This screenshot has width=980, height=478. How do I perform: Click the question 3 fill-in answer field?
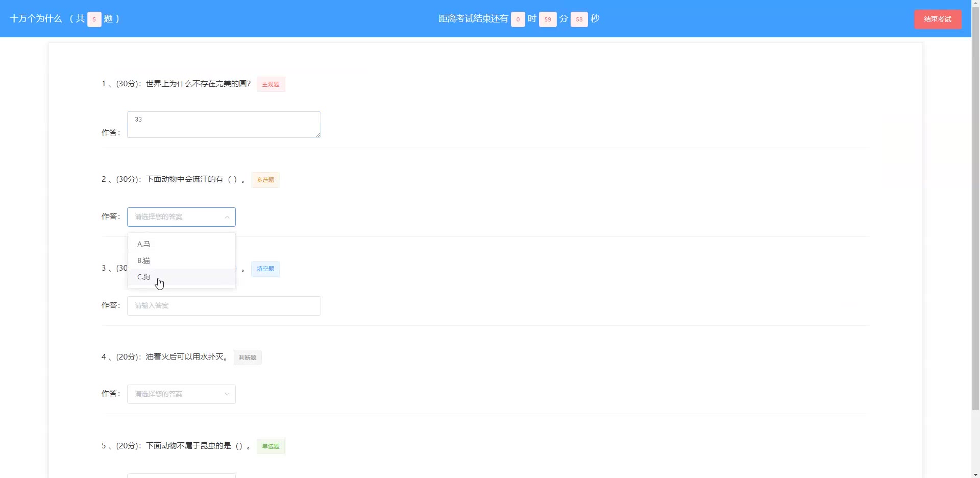[x=224, y=306]
